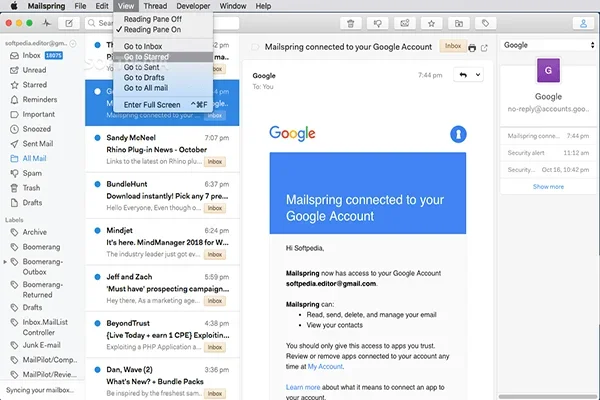Open Security alert 11:12 am related thread
Screen dimensions: 600x400
click(548, 153)
